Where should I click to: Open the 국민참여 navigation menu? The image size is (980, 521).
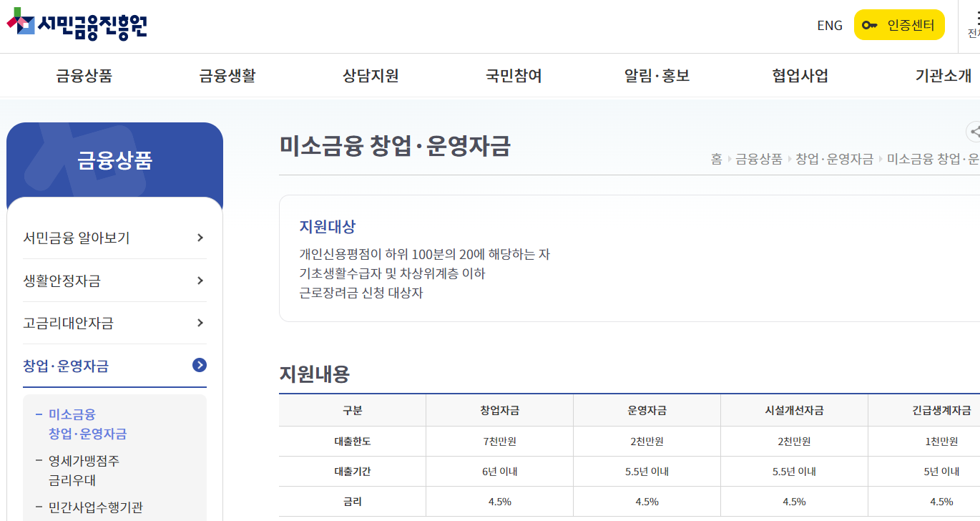tap(513, 75)
